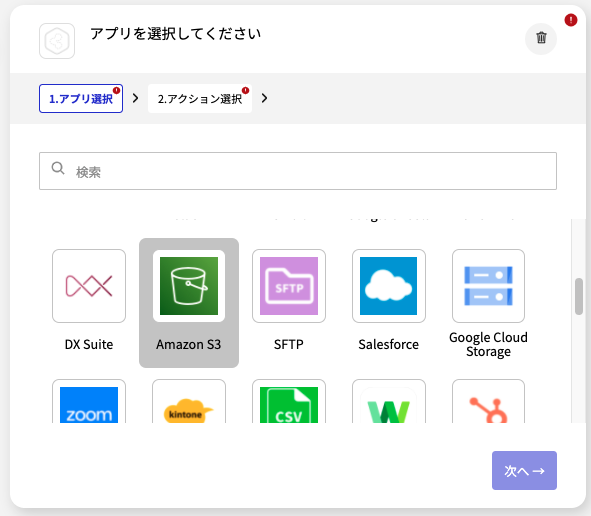The width and height of the screenshot is (591, 516).
Task: Choose the Amazon S3 app icon
Action: click(189, 286)
